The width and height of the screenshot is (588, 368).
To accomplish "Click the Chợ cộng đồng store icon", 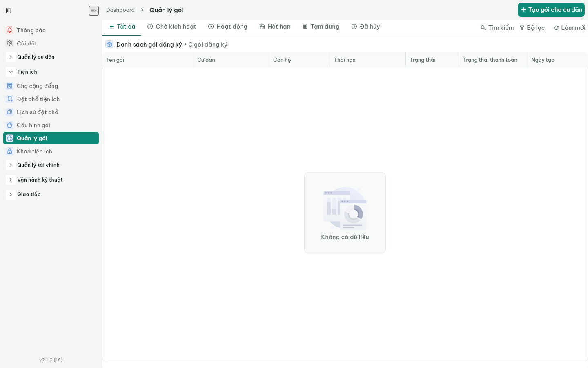I will (x=10, y=86).
